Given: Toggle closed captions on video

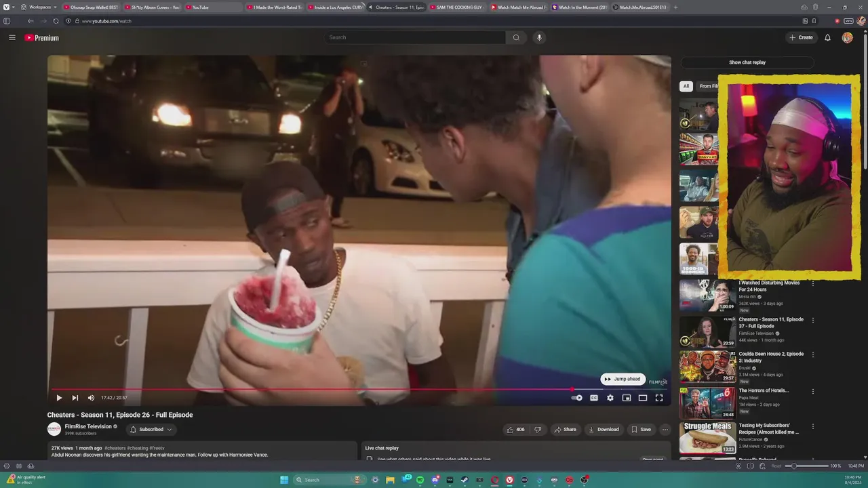Looking at the screenshot, I should point(594,398).
